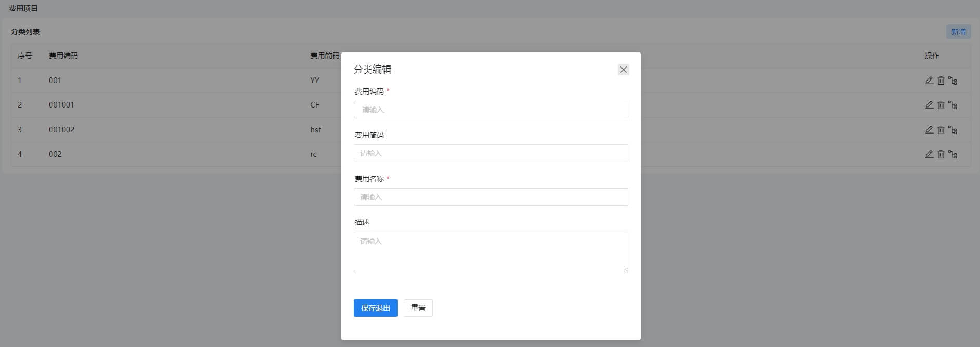Click trash icon for row 001002
This screenshot has height=347, width=980.
point(941,130)
